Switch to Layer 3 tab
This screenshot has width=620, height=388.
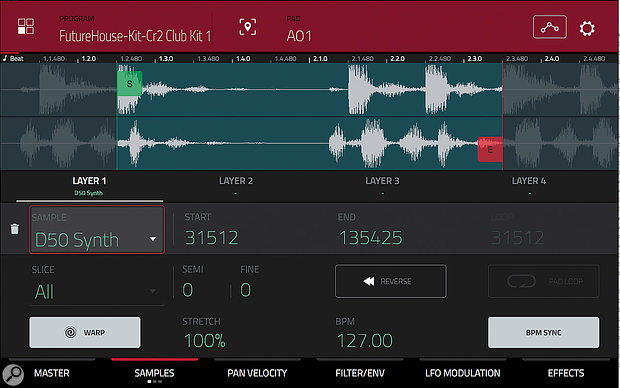coord(382,186)
